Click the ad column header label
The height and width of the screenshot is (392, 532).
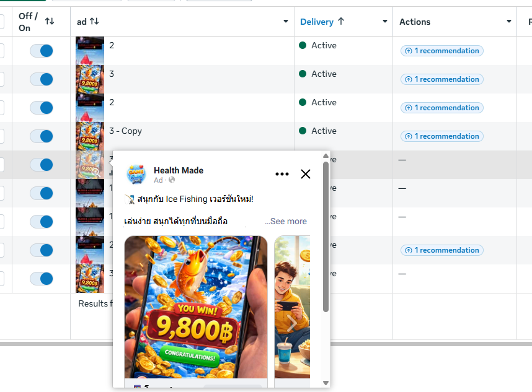click(x=81, y=22)
